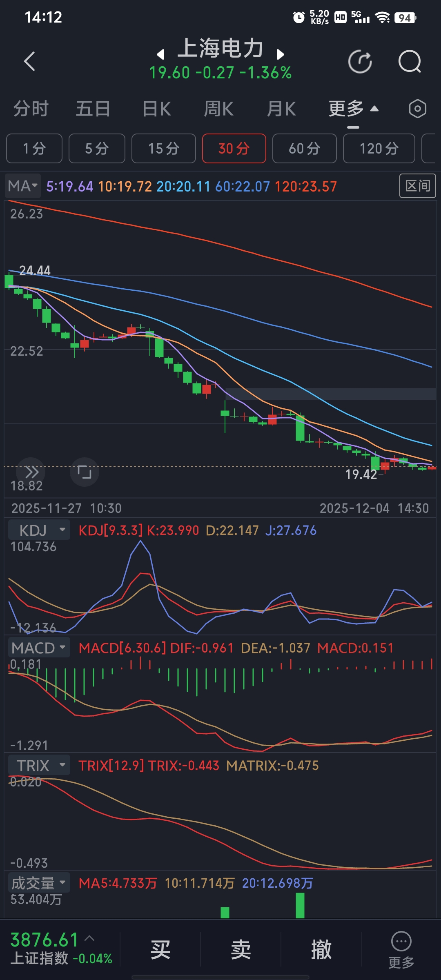Tap the TRIX[12.9] parameters label
This screenshot has height=980, width=441.
tap(111, 766)
